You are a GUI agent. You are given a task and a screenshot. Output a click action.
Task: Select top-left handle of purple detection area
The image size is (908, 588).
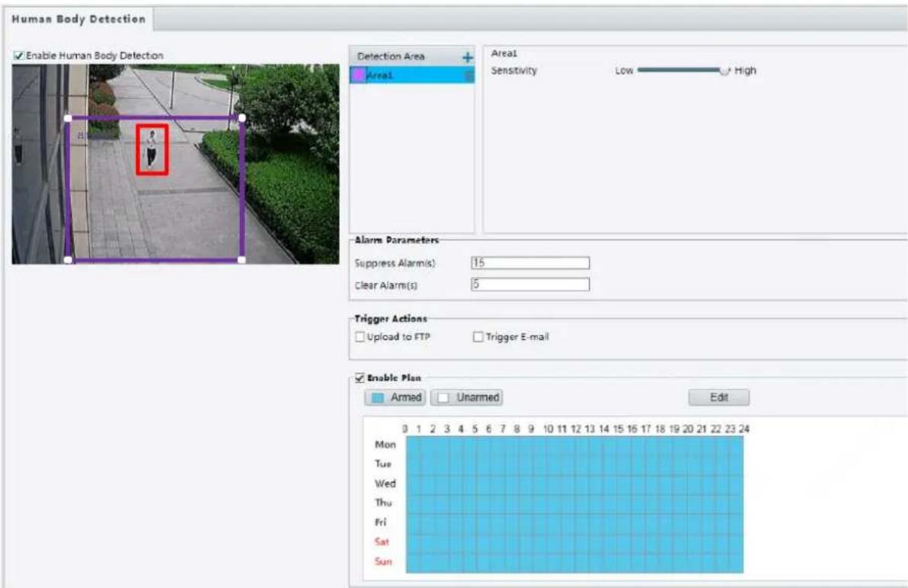69,119
